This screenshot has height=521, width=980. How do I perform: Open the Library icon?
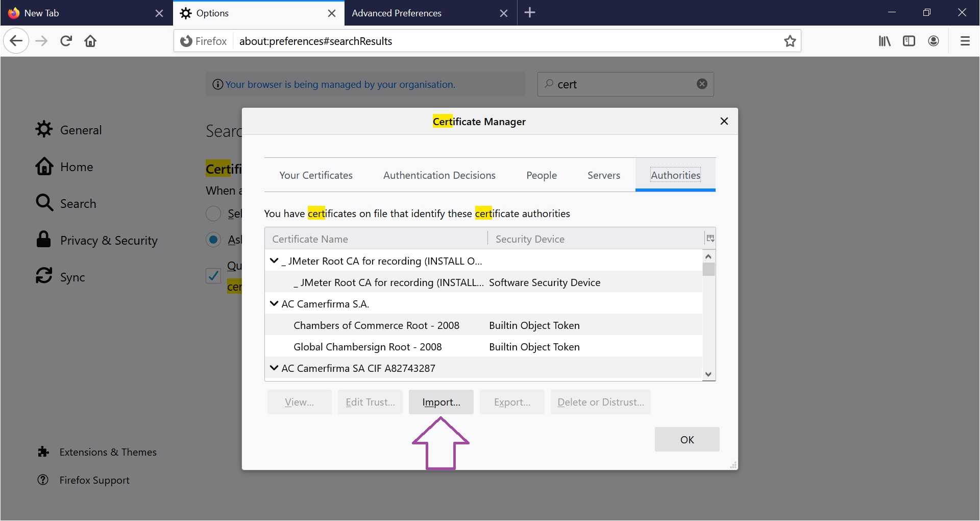(x=885, y=41)
